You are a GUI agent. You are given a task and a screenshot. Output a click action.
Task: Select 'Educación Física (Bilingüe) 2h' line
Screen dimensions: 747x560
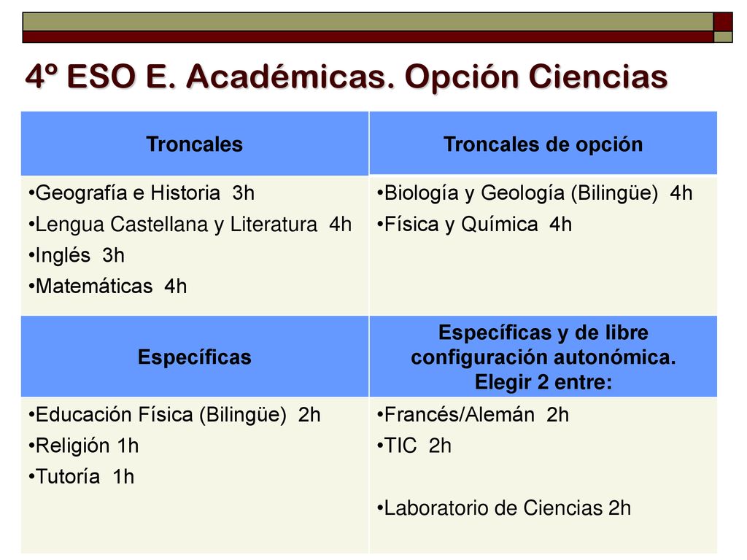(x=174, y=415)
